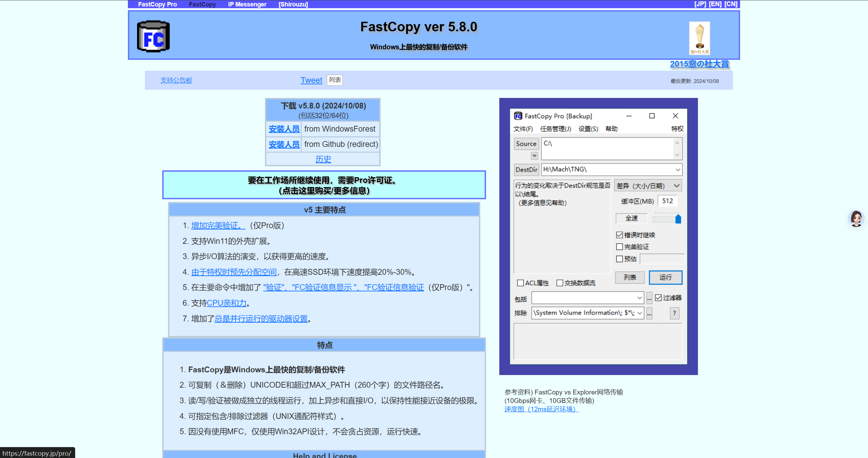Click the FastCopy FC logo icon
This screenshot has width=868, height=458.
153,37
